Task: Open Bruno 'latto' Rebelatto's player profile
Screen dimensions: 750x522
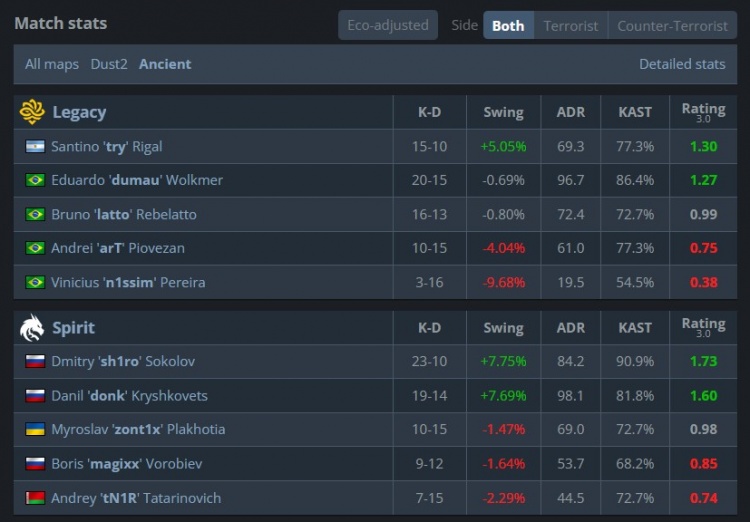Action: [124, 214]
